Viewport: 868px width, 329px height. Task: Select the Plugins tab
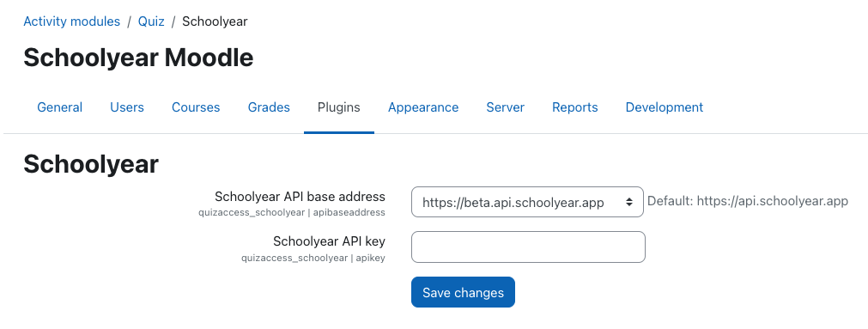[x=339, y=107]
